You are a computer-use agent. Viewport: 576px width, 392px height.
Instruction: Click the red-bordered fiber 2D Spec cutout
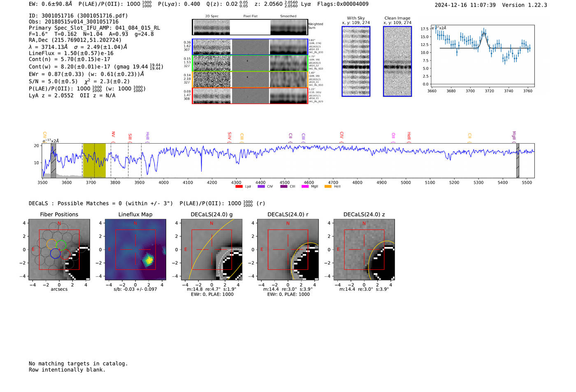click(212, 96)
